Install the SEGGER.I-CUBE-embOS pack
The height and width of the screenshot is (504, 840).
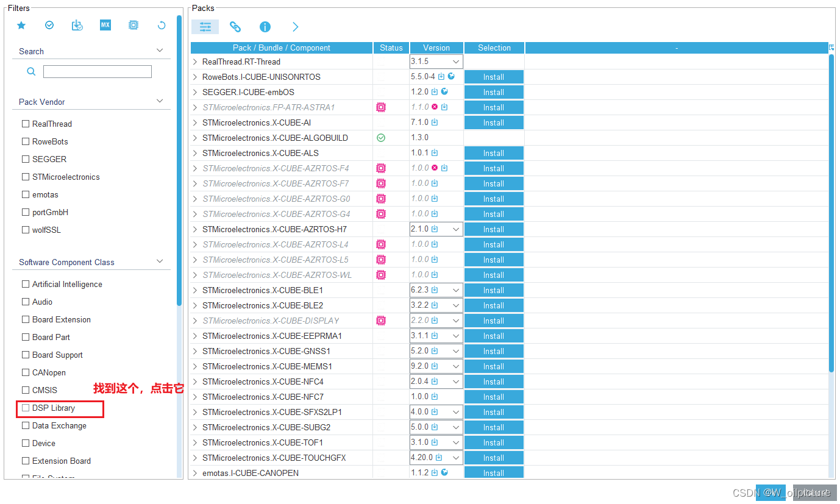click(494, 92)
